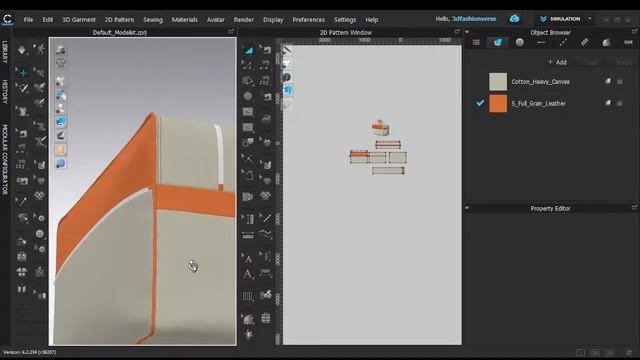
Task: Collapse the Object Browser panel arrow
Action: [467, 32]
